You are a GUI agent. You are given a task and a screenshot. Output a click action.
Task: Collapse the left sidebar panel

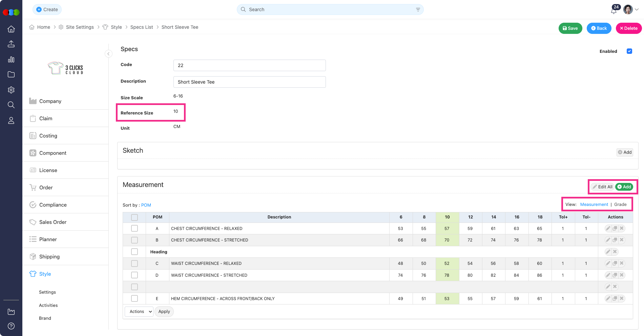pos(108,54)
